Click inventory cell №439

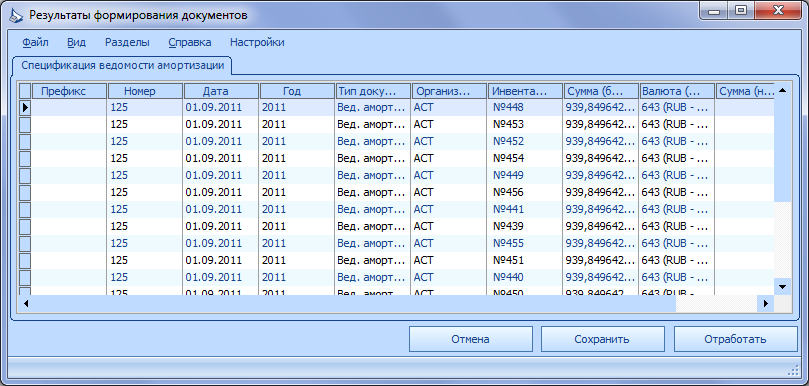(525, 227)
